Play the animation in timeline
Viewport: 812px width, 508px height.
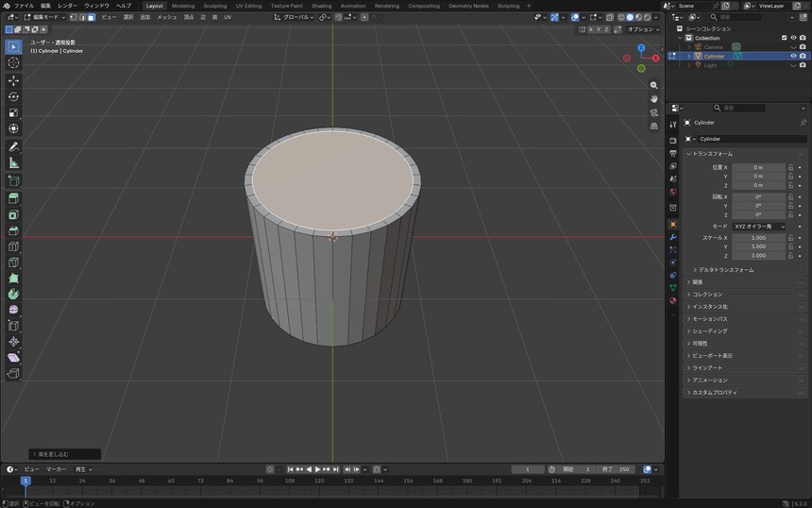(x=317, y=469)
